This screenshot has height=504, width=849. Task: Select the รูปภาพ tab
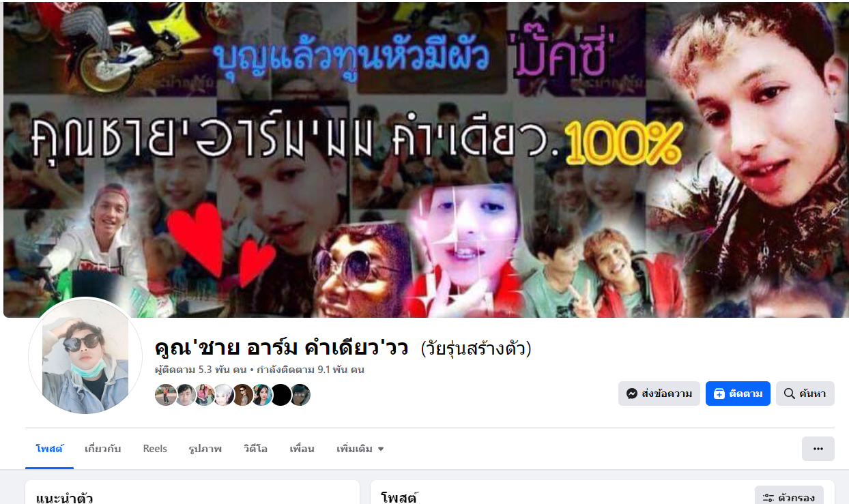(205, 449)
